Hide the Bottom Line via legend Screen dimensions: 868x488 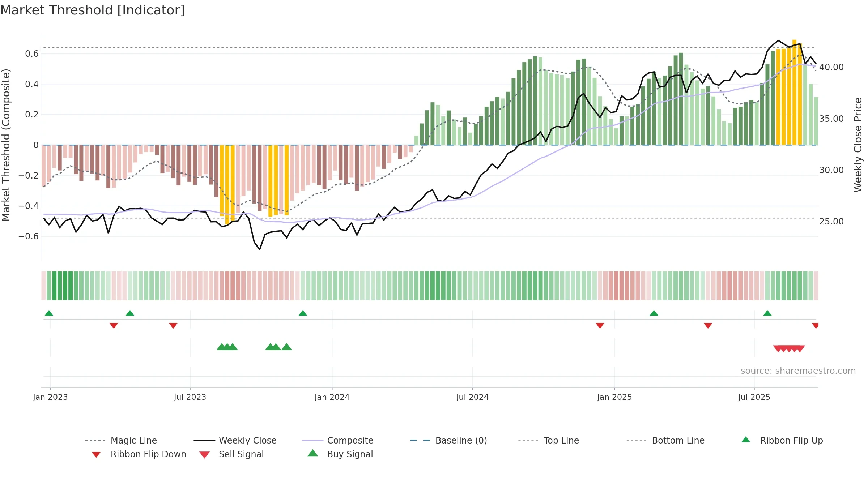pos(665,440)
